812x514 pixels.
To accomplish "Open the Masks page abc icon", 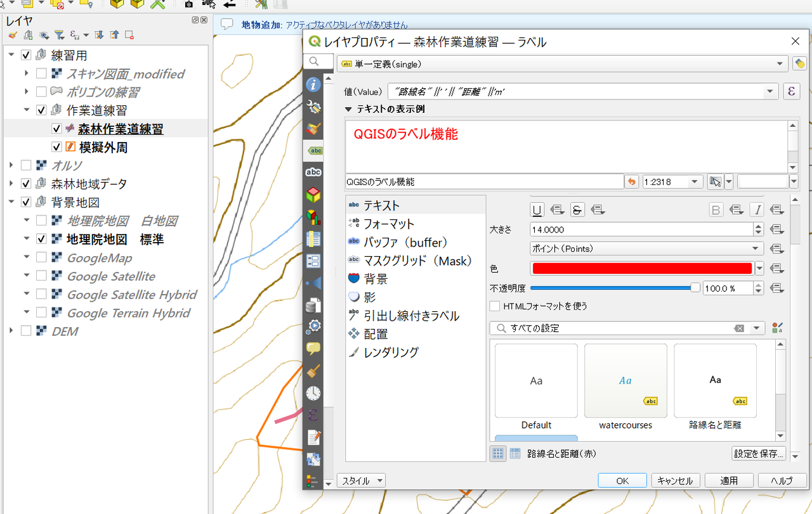I will click(x=313, y=172).
